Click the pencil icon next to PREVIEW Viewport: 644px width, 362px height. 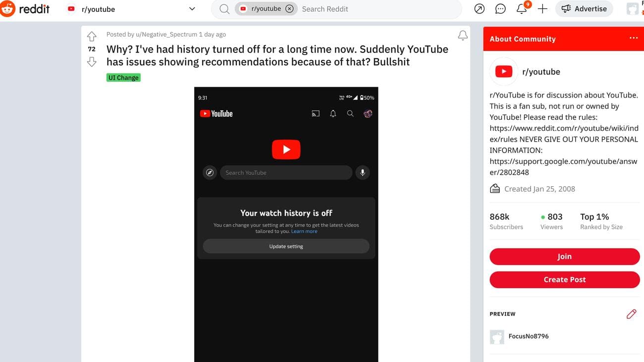631,313
